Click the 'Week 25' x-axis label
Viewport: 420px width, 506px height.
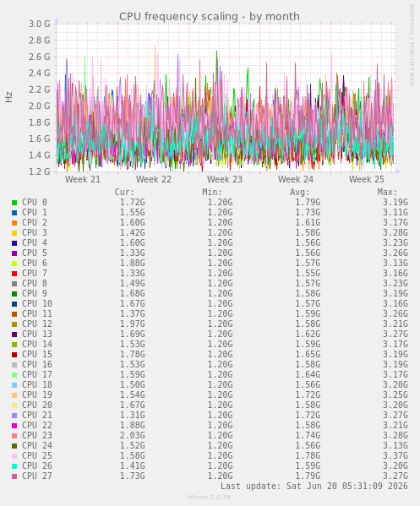[367, 179]
